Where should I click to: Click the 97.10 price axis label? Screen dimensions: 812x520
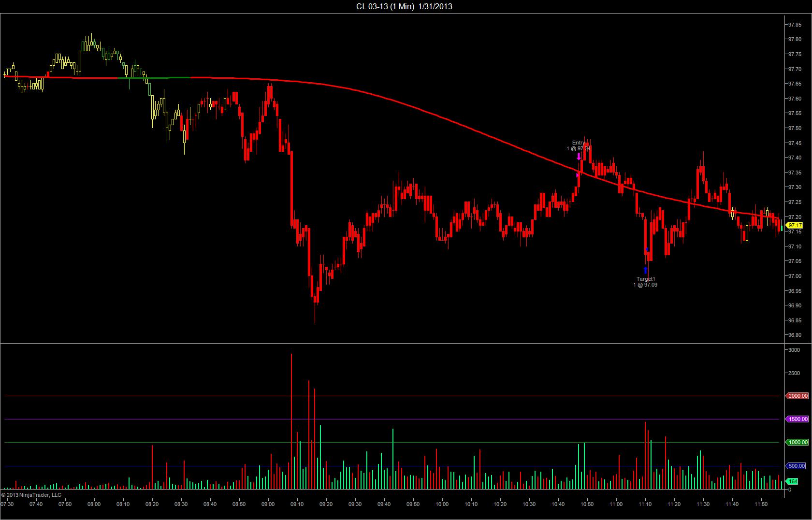[795, 246]
